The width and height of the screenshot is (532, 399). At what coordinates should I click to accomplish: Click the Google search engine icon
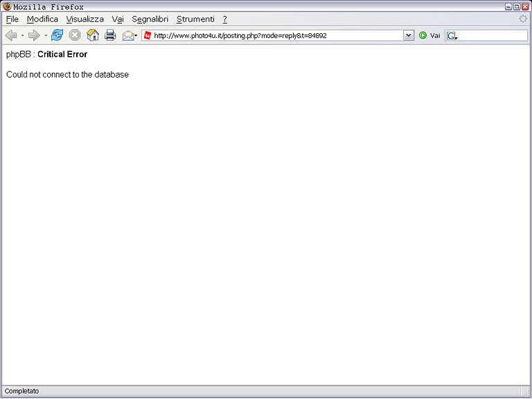coord(452,35)
